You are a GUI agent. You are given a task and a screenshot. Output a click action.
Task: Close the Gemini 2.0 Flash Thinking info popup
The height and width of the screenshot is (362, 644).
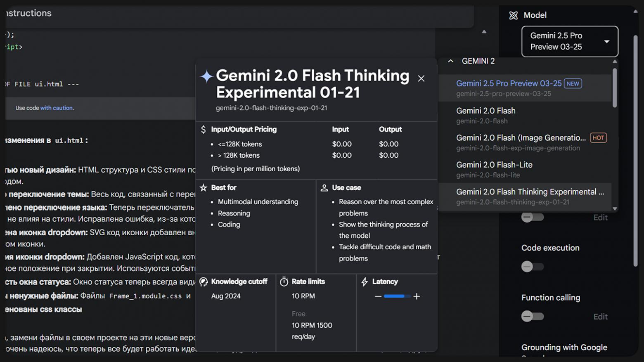tap(421, 78)
